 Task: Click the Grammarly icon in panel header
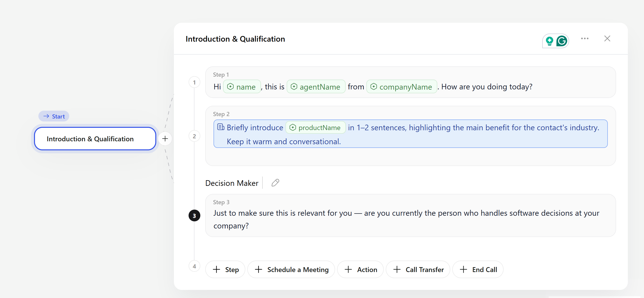tap(562, 41)
